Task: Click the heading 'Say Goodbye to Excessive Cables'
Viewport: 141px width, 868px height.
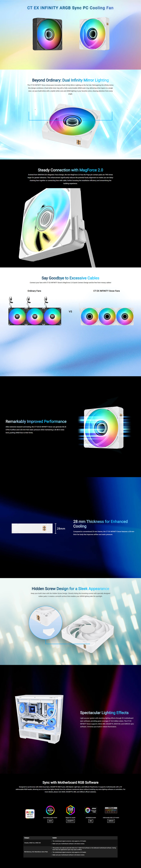Action: (x=70, y=278)
